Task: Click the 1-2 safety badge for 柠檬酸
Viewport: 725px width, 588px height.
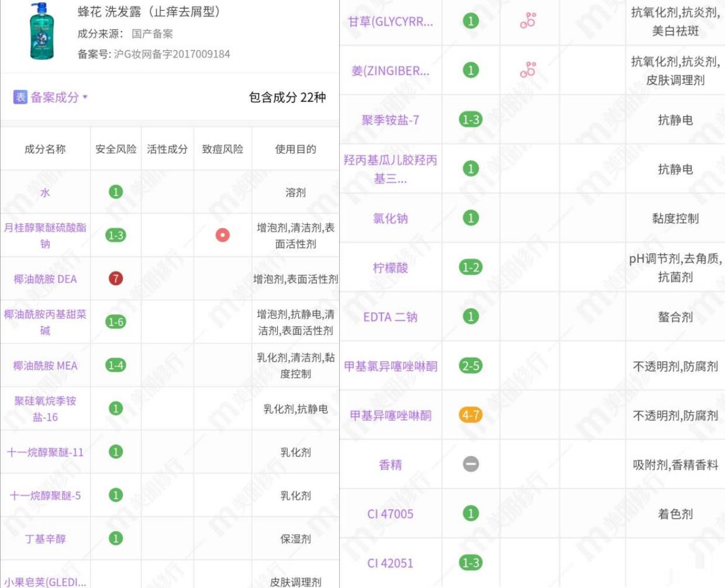Action: click(x=471, y=267)
